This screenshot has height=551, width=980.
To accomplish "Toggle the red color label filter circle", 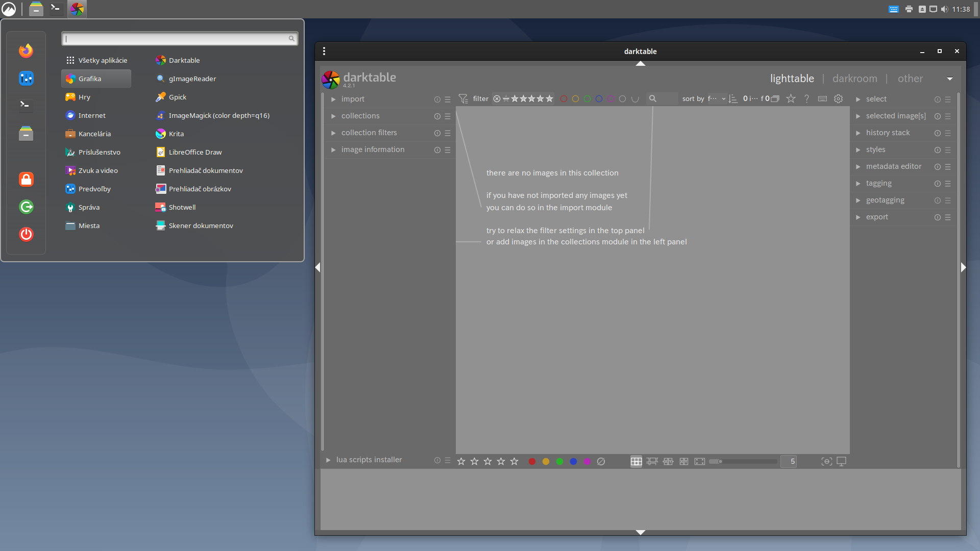I will (563, 99).
